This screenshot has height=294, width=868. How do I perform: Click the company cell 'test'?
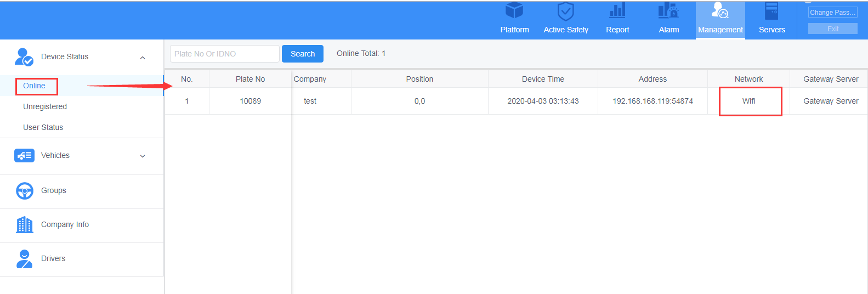[x=310, y=101]
